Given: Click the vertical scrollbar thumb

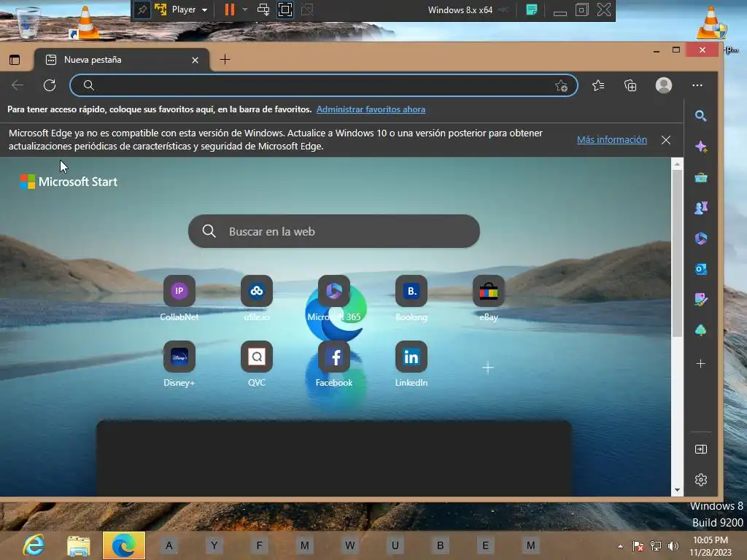Looking at the screenshot, I should (x=677, y=253).
